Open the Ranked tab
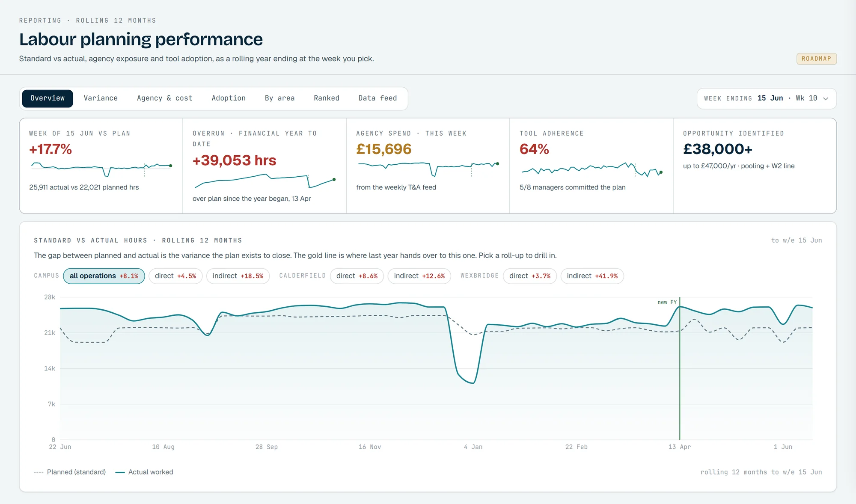This screenshot has height=504, width=856. point(327,98)
